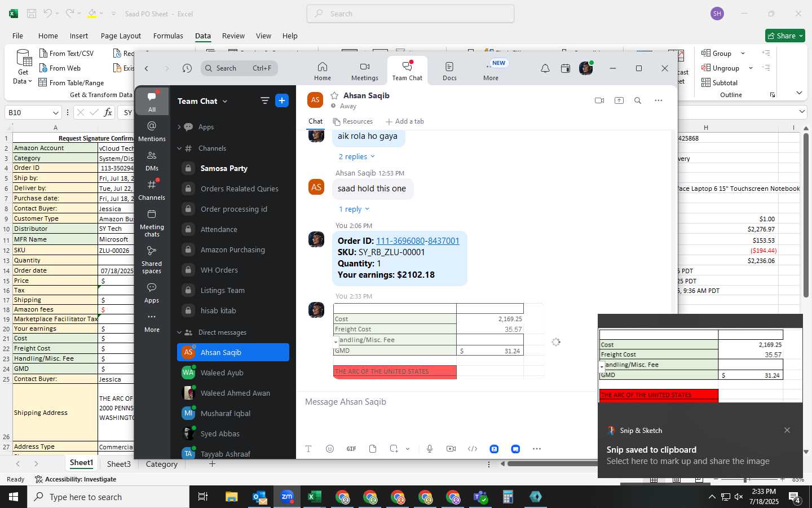Open the Excel Name Box dropdown
This screenshot has width=812, height=508.
pos(55,112)
